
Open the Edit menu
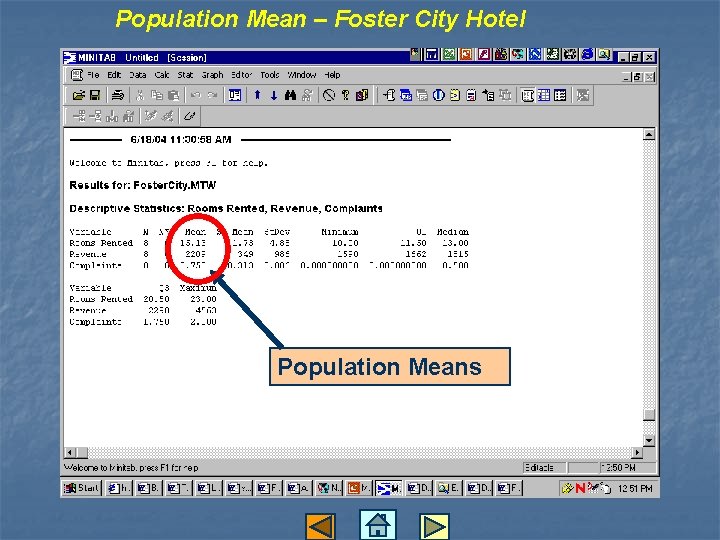coord(114,75)
